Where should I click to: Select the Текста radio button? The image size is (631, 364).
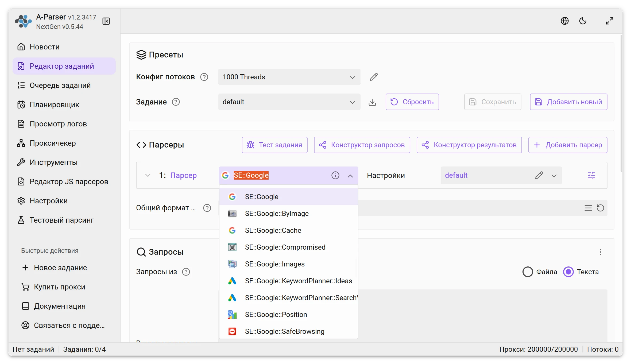pyautogui.click(x=568, y=272)
